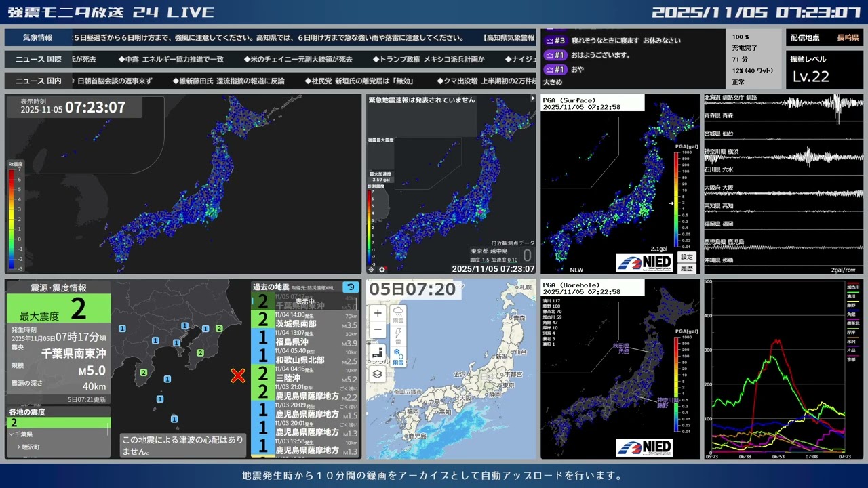Click the 3.59 gal maximum acceleration value

[x=380, y=180]
